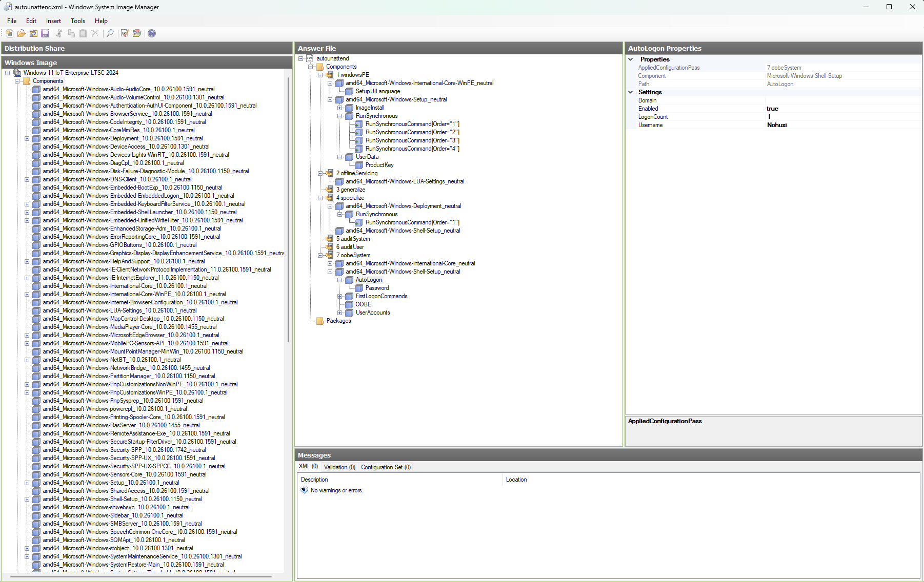Image resolution: width=924 pixels, height=582 pixels.
Task: Click the Validate Answer File checkmark icon
Action: coord(125,33)
